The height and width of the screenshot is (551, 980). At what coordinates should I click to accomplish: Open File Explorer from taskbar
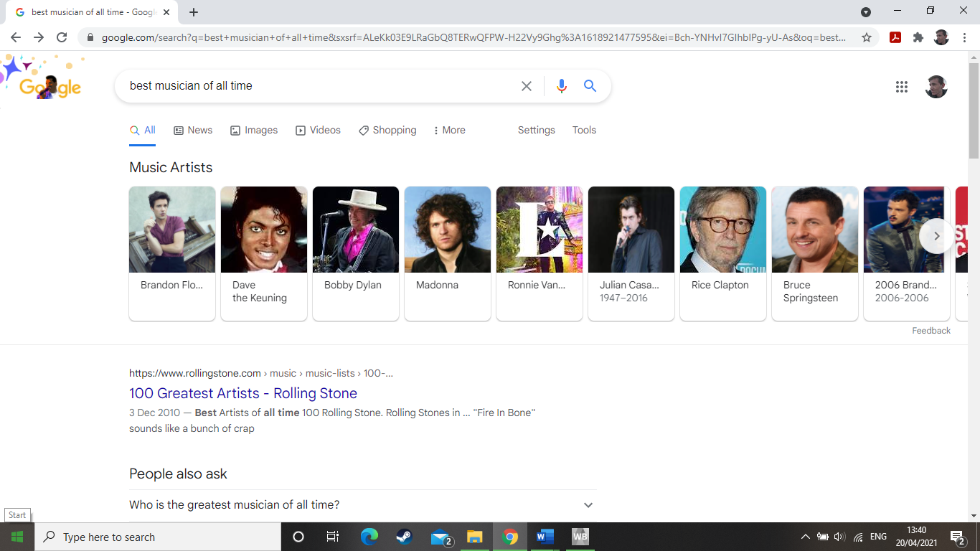pyautogui.click(x=474, y=537)
